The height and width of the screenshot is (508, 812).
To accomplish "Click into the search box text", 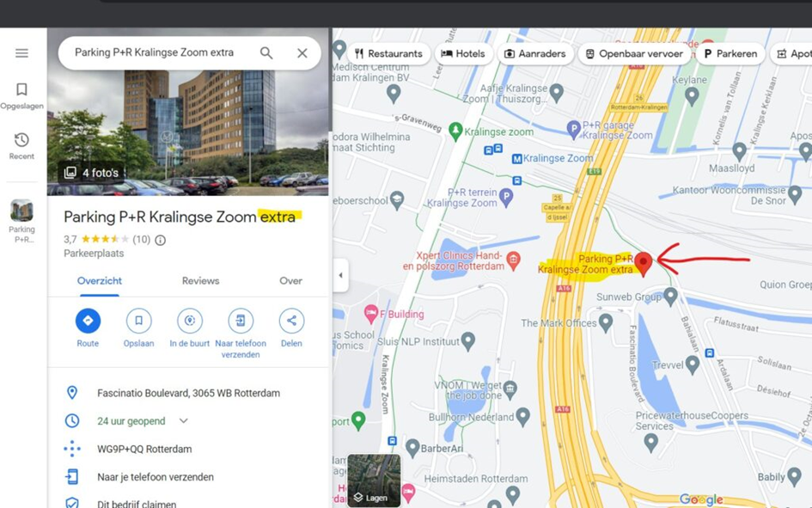I will [155, 52].
